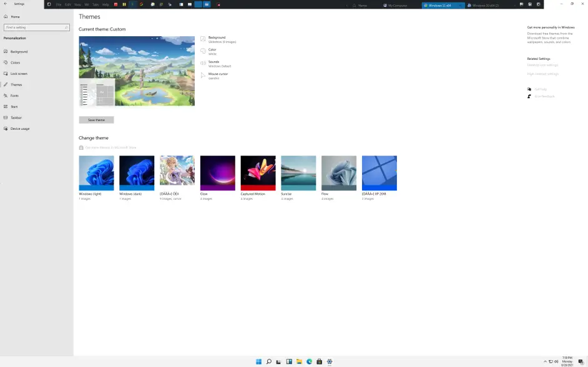The width and height of the screenshot is (588, 367).
Task: Open the VMware File menu
Action: click(59, 4)
